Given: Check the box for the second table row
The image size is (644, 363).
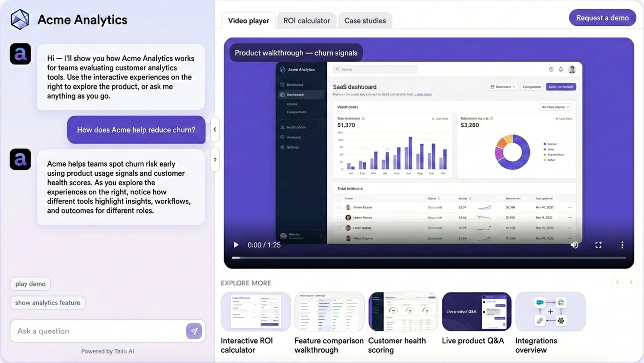Looking at the screenshot, I should click(x=339, y=218).
